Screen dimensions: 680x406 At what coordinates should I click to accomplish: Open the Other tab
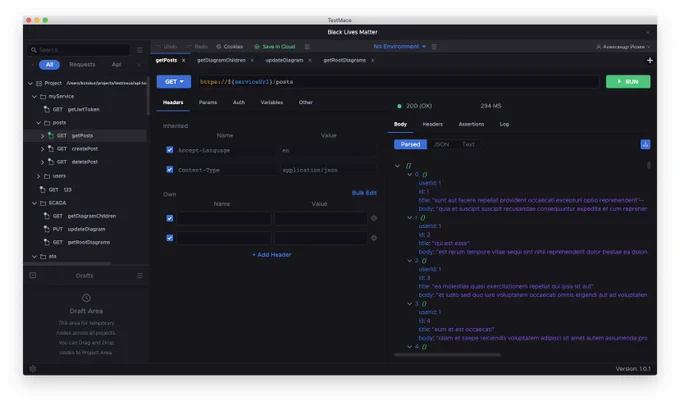tap(305, 102)
